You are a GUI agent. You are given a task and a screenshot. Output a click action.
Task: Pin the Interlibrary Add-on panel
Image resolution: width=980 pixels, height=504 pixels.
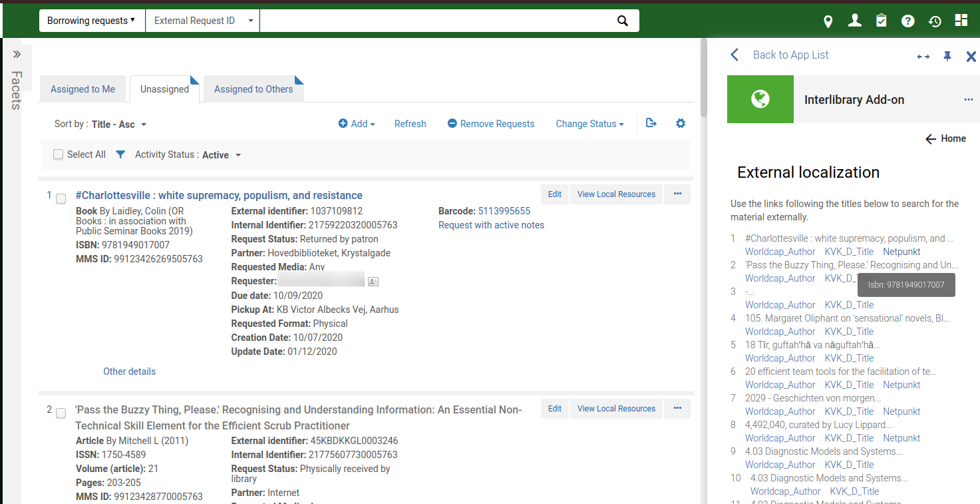947,57
